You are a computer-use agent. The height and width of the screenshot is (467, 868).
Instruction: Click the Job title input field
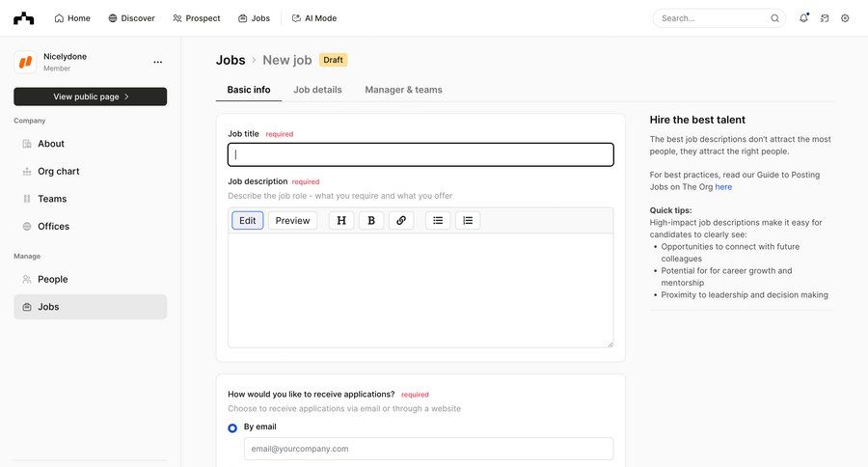click(420, 154)
